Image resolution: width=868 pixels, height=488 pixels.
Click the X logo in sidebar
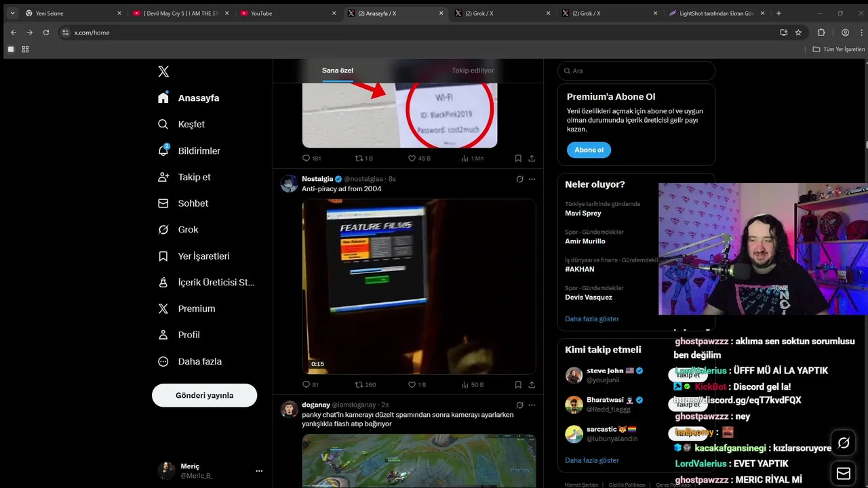(x=163, y=71)
